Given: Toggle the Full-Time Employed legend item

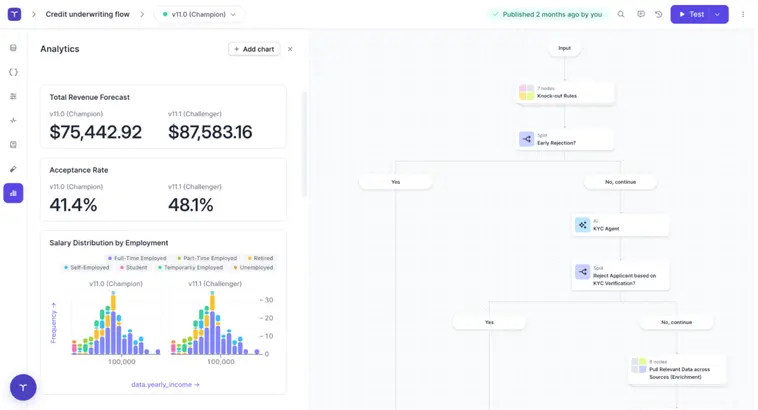Looking at the screenshot, I should pos(137,258).
